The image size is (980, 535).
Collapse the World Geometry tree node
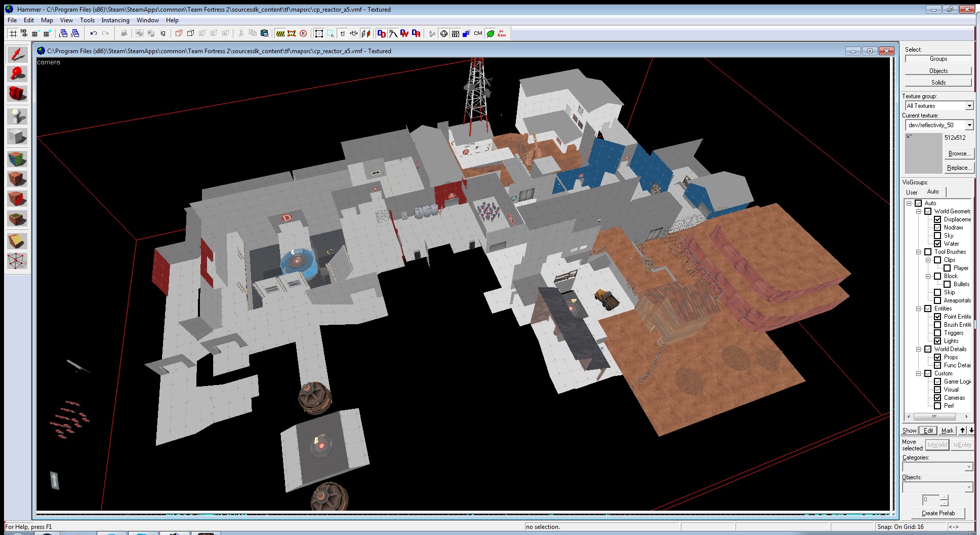click(x=918, y=211)
